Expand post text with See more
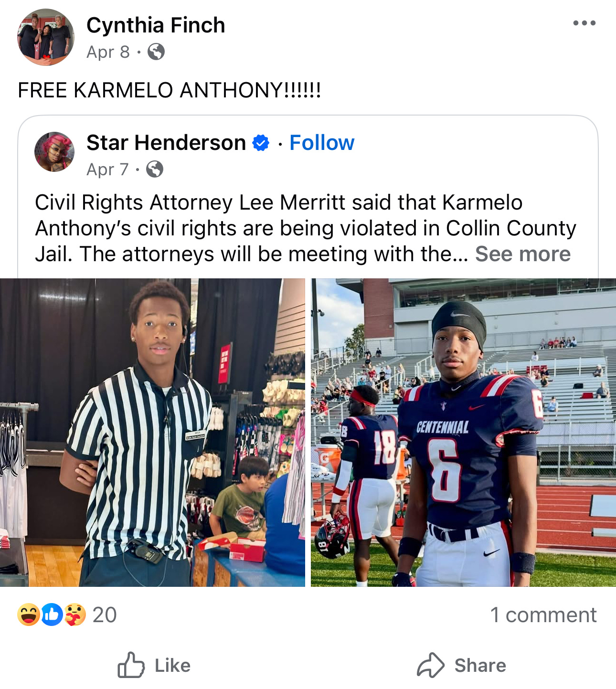 pos(523,254)
